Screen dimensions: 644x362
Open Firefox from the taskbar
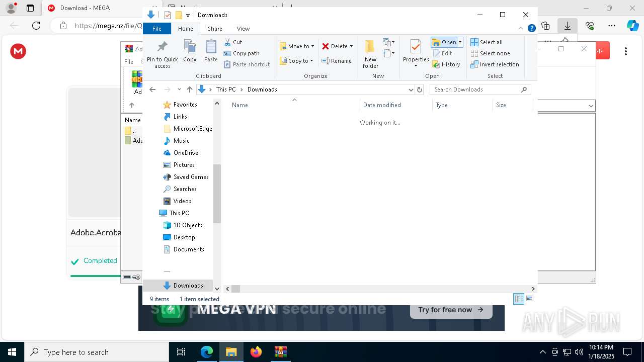[x=256, y=352]
